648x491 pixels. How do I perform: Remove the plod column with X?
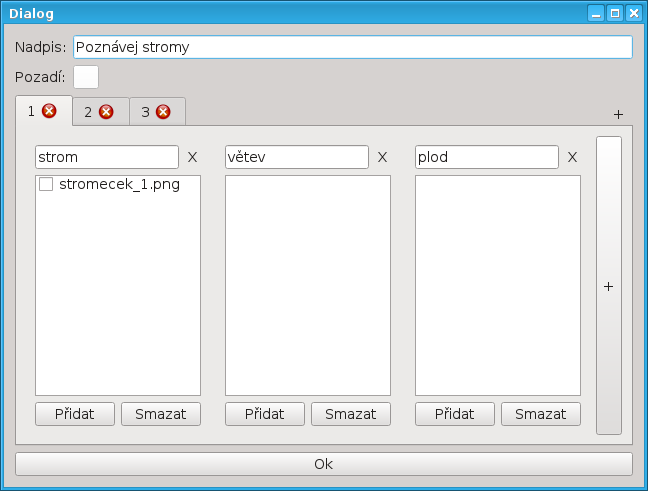(x=572, y=157)
